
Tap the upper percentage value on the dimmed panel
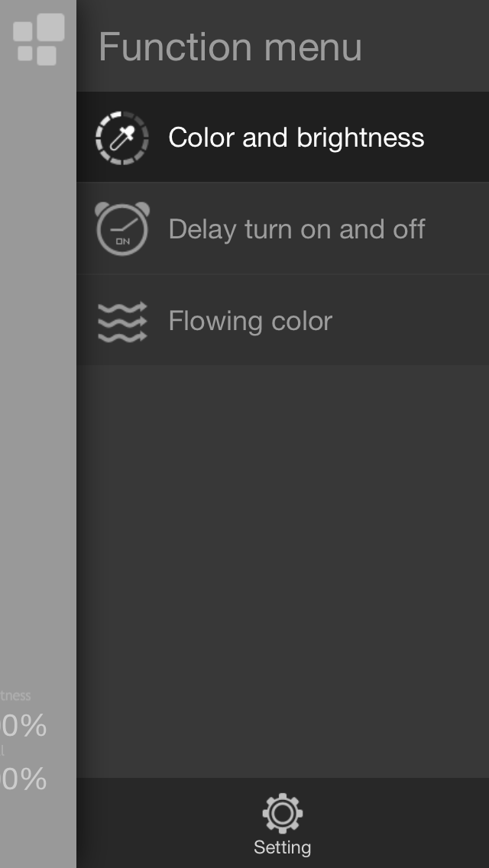tap(23, 726)
